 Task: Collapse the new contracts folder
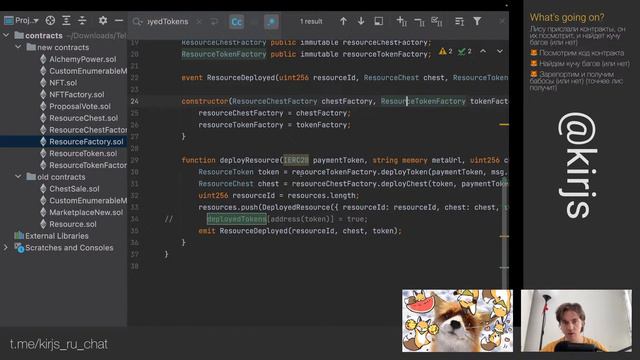(18, 47)
